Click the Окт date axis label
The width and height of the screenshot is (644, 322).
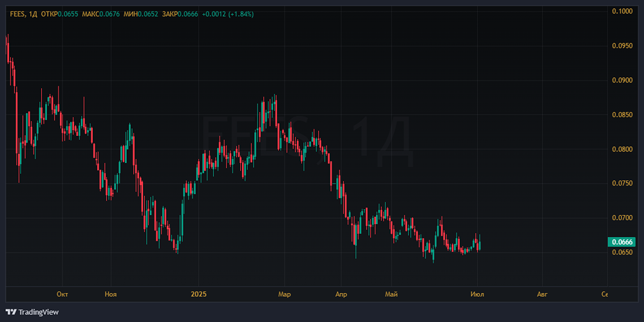(62, 294)
